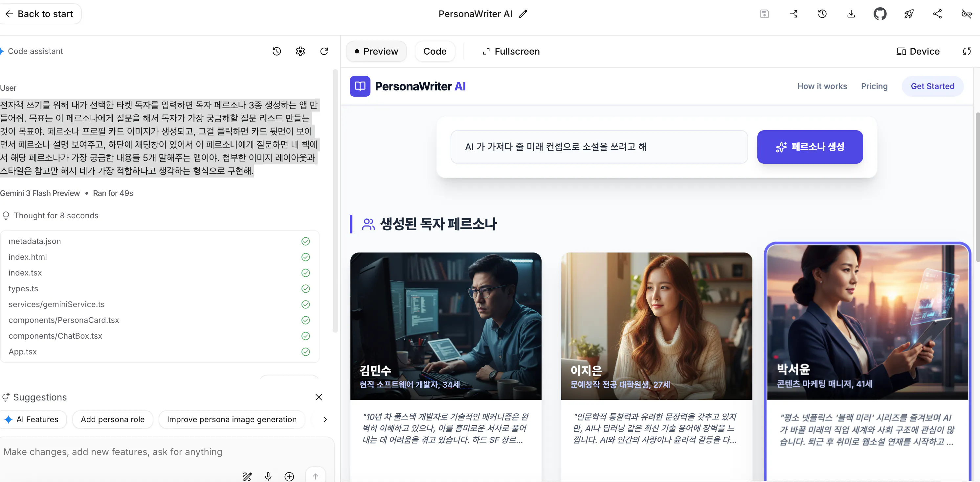Expand more suggestions with the right chevron
The width and height of the screenshot is (980, 482).
point(325,419)
